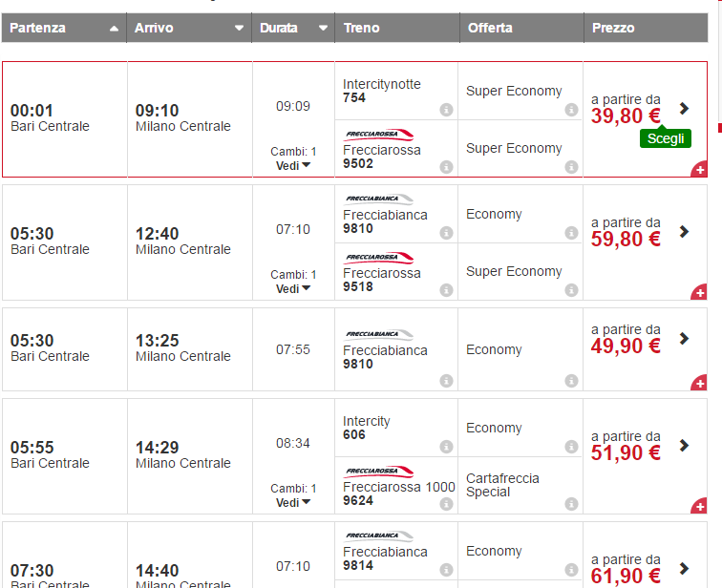Viewport: 722px width, 588px height.
Task: Sort results by Partenza column
Action: coord(64,28)
